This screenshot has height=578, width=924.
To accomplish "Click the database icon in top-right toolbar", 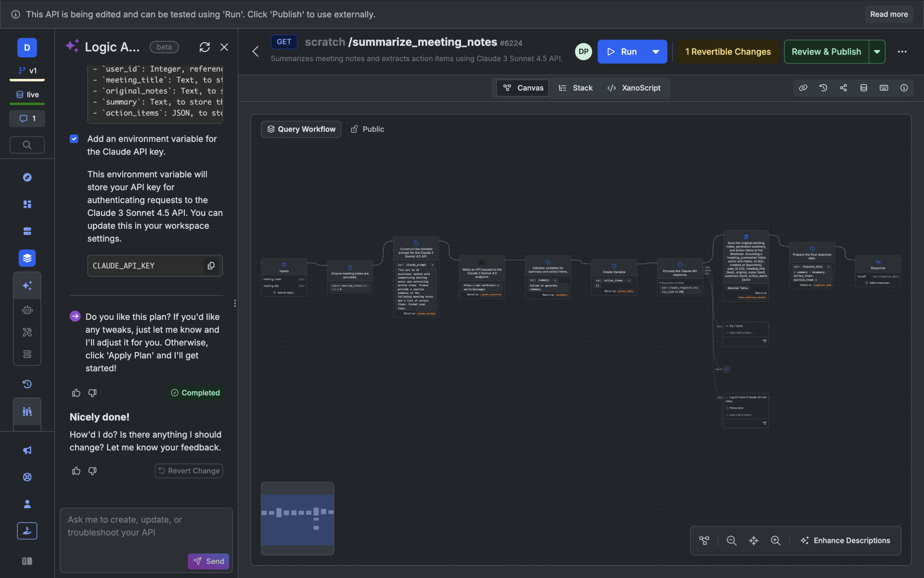I will point(864,88).
